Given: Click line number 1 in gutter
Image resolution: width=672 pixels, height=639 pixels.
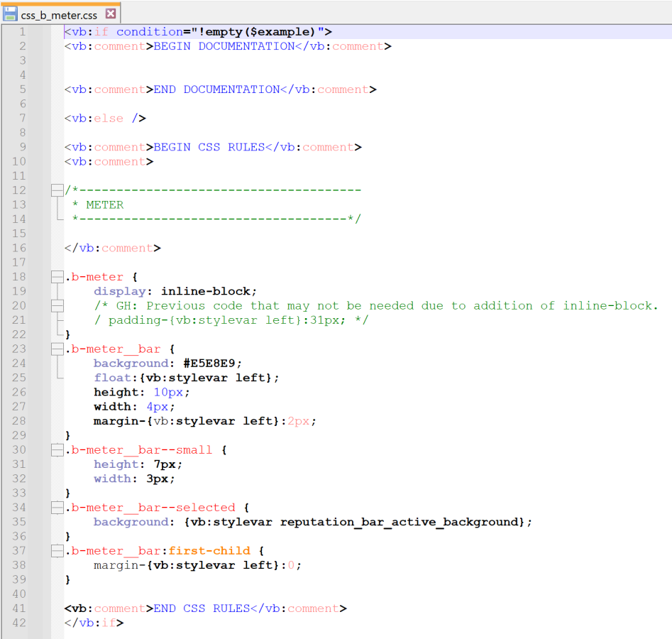Looking at the screenshot, I should coord(22,32).
